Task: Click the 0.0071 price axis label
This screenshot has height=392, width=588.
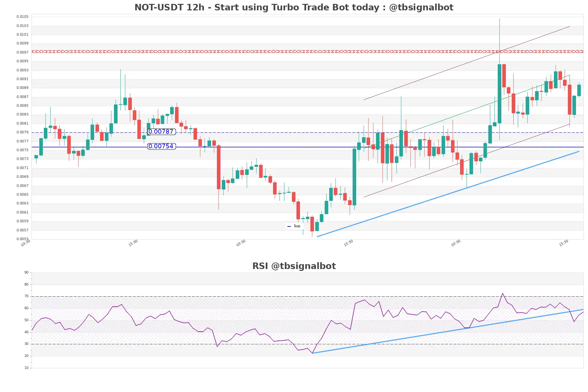Action: tap(22, 168)
